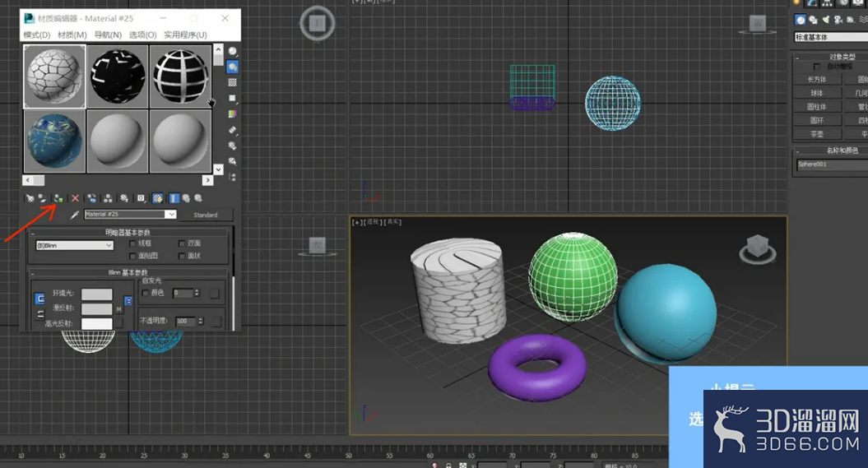Click Make Material Copy icon
This screenshot has width=868, height=468.
[x=92, y=198]
